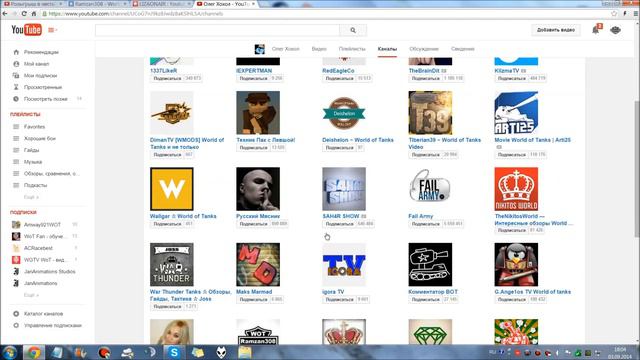
Task: Open JanAnimations Studios subscription
Action: point(49,271)
